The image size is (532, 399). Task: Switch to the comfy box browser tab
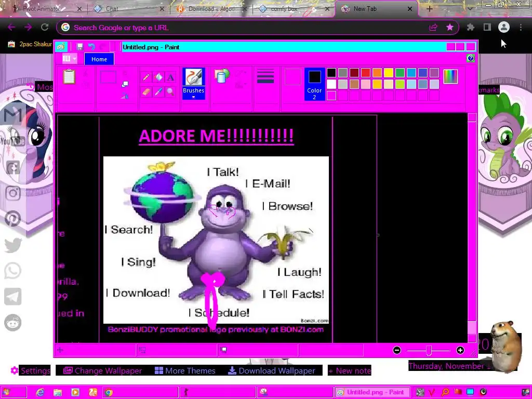(284, 9)
